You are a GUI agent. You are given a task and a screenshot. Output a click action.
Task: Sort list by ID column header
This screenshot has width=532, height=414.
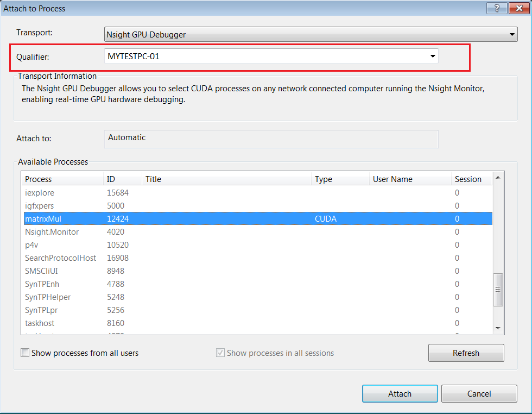tap(122, 179)
